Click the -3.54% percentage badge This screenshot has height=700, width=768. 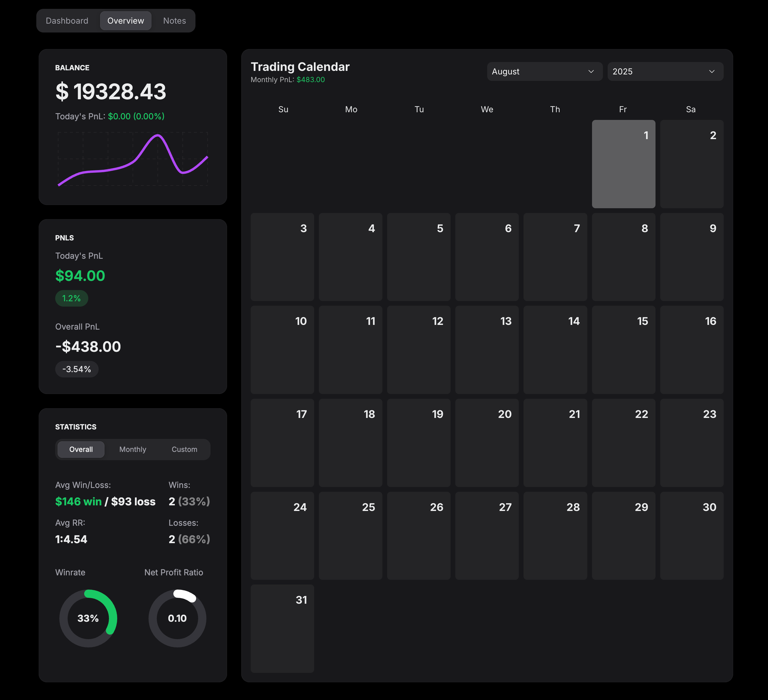pyautogui.click(x=76, y=369)
